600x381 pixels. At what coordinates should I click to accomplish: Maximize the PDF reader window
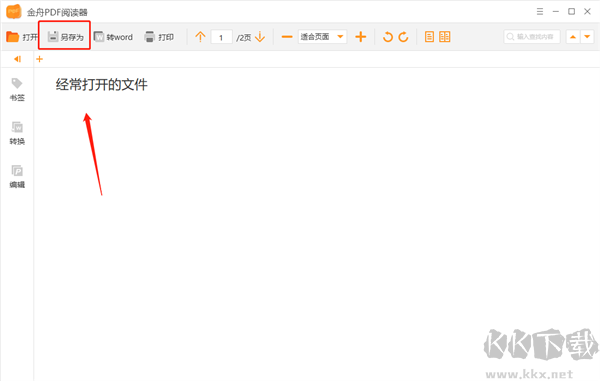(571, 11)
